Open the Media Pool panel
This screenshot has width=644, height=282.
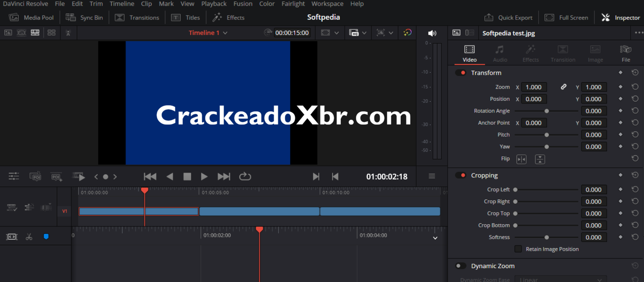coord(32,17)
